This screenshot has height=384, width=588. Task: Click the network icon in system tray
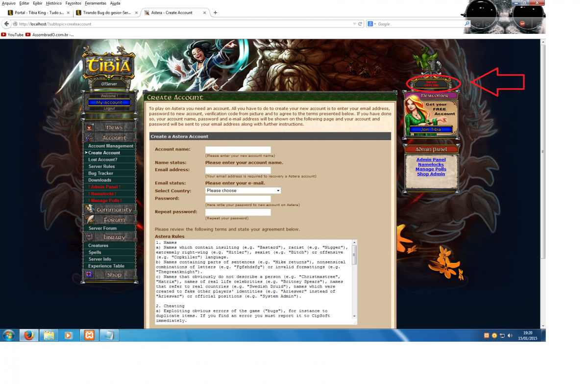point(502,335)
